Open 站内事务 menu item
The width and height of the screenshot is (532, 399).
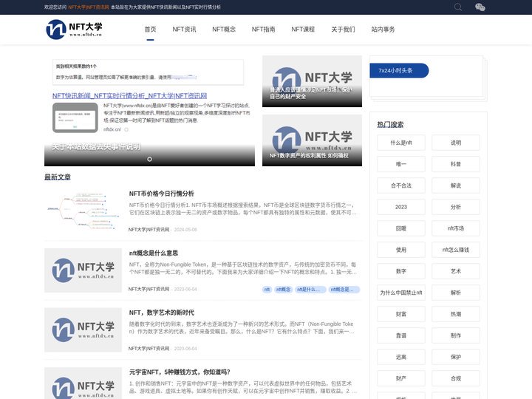pyautogui.click(x=383, y=30)
